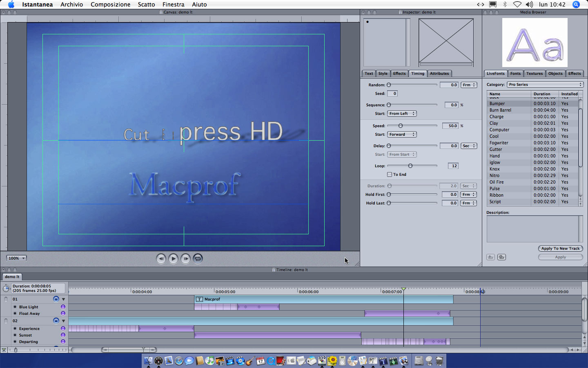Click the step-back frame button
The width and height of the screenshot is (588, 368).
161,258
